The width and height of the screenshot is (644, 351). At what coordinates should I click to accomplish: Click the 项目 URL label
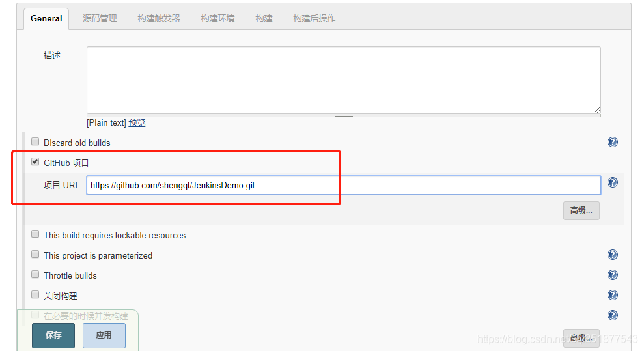62,185
